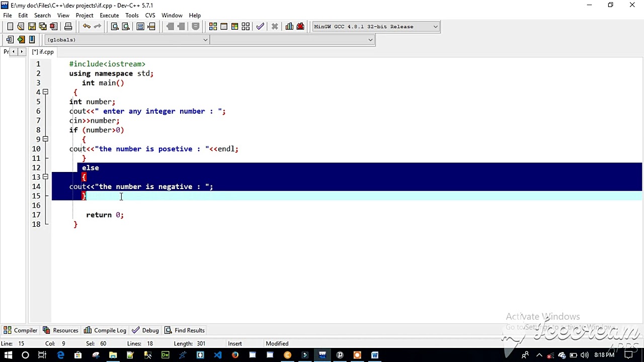The height and width of the screenshot is (362, 644).
Task: Click the Save All toolbar icon
Action: (x=43, y=27)
